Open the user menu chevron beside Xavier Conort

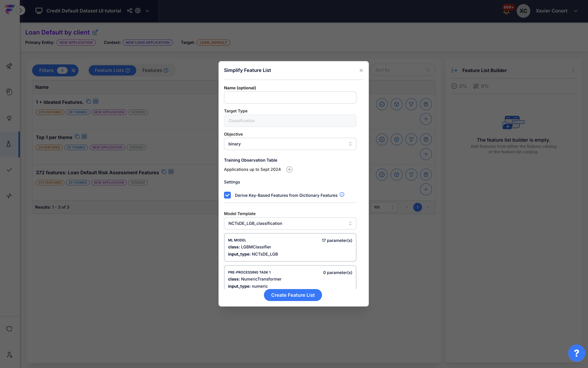click(576, 11)
